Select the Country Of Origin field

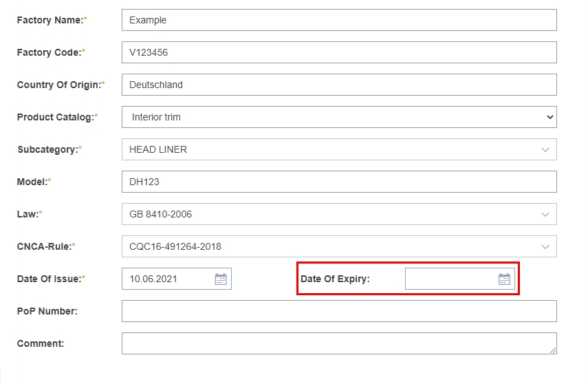(x=339, y=85)
